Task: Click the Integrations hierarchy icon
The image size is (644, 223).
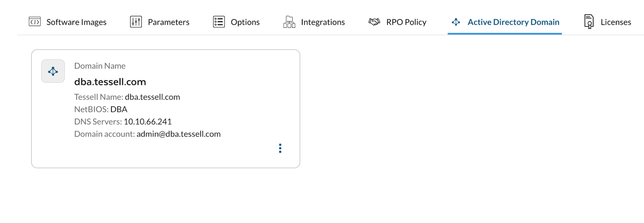Action: 289,22
